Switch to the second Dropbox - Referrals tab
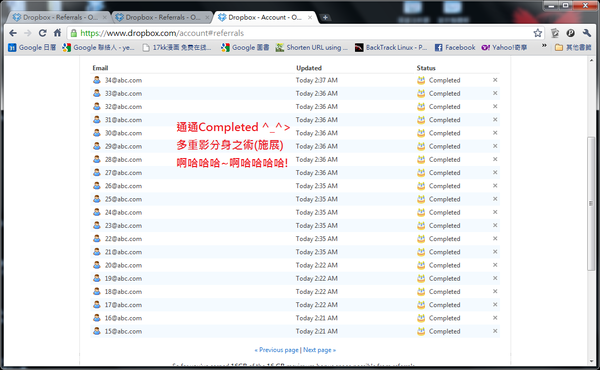The image size is (600, 370). [162, 17]
